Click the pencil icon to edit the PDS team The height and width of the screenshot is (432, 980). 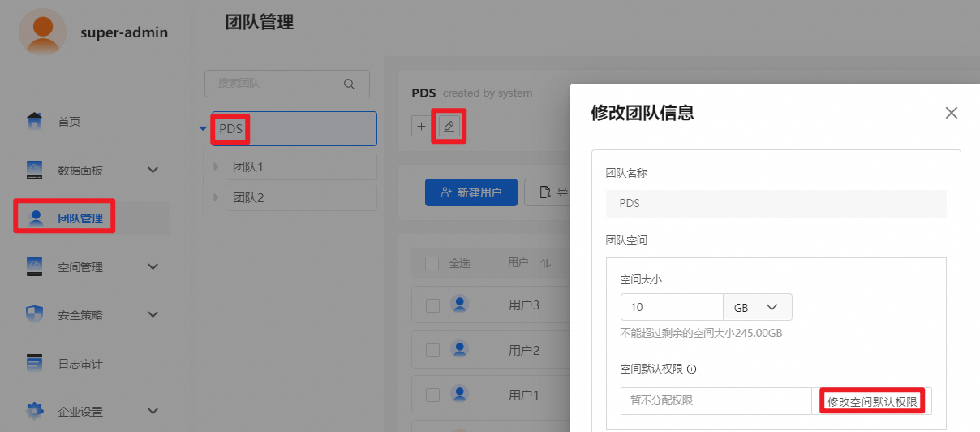point(449,126)
